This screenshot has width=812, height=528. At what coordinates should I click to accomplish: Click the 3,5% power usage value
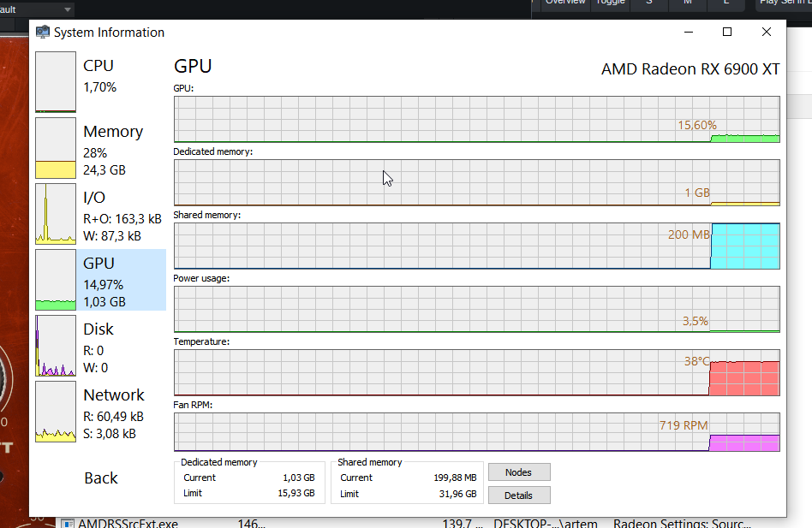695,321
